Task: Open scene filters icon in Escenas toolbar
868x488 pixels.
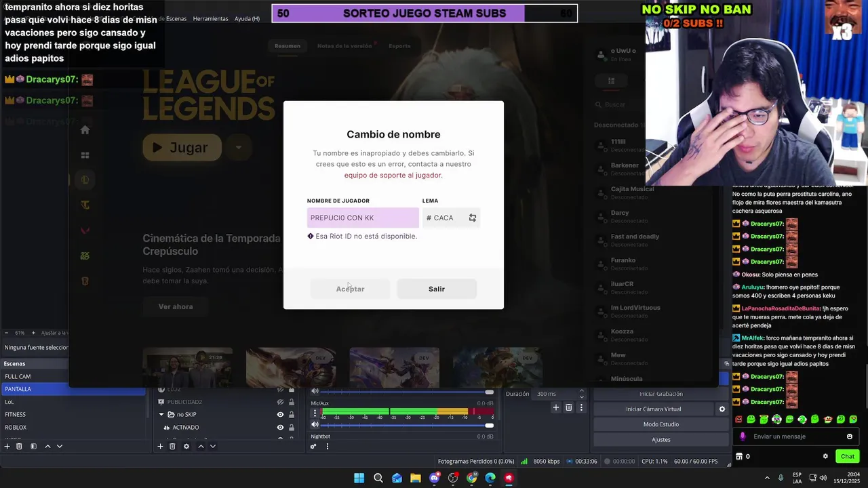Action: [x=33, y=446]
